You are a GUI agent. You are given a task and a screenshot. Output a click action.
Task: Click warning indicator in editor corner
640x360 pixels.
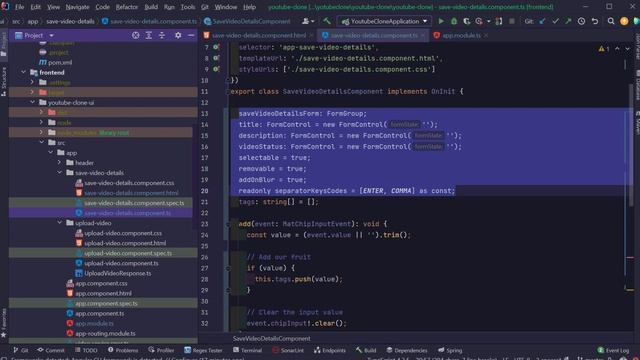604,49
